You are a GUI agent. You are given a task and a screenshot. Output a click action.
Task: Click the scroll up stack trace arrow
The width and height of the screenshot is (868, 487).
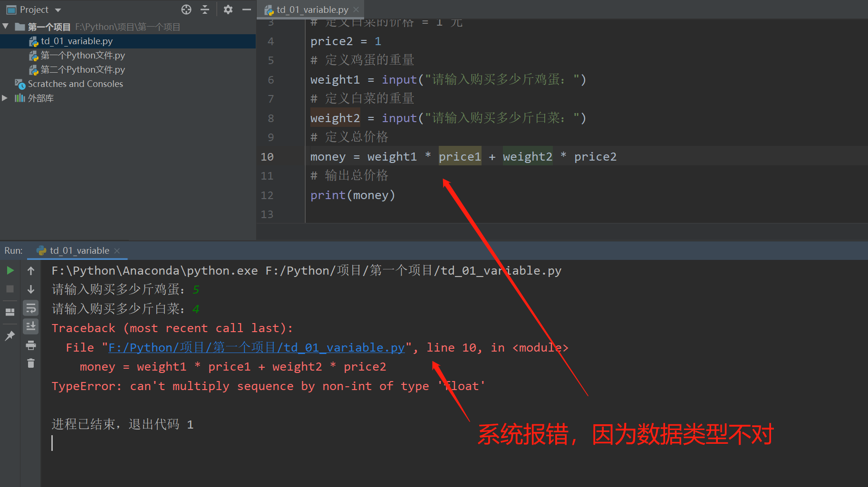tap(31, 271)
